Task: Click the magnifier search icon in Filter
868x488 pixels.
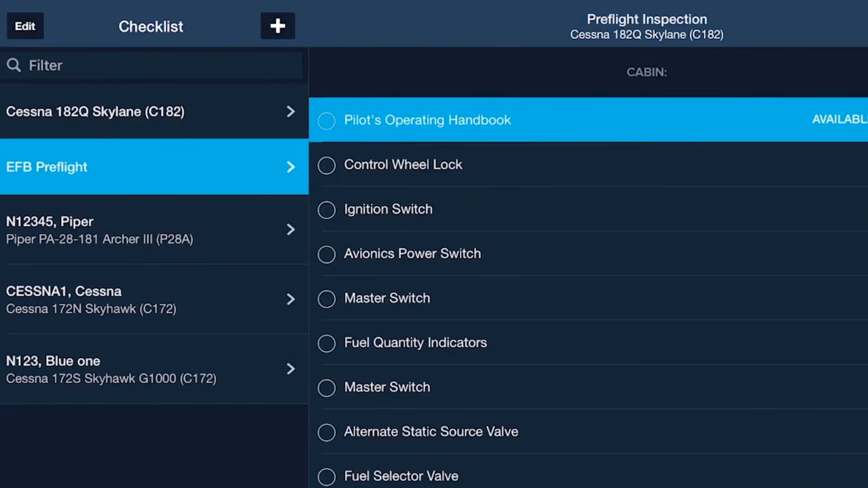Action: point(14,65)
